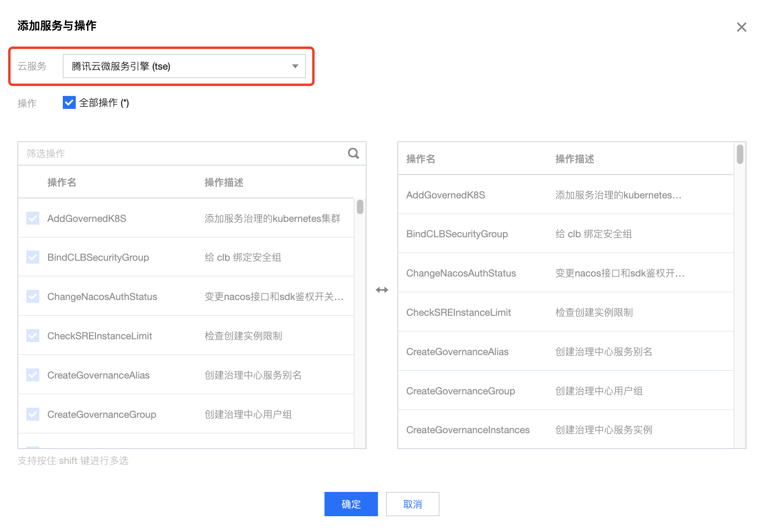The width and height of the screenshot is (764, 532).
Task: Select CheckSREInstanceLimit row in right list
Action: pyautogui.click(x=566, y=312)
